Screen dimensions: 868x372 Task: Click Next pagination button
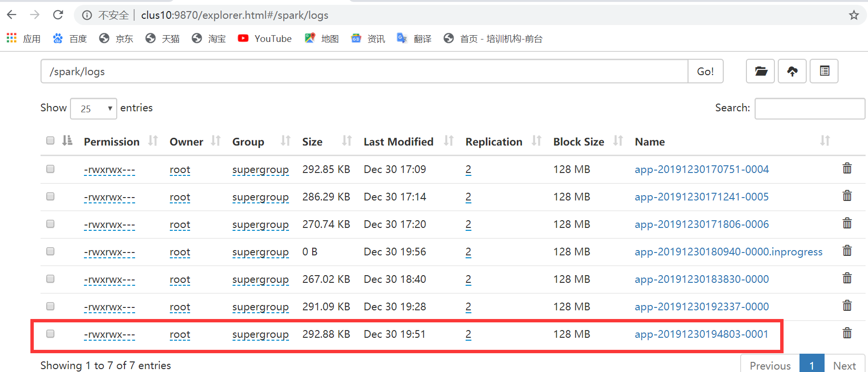coord(844,364)
